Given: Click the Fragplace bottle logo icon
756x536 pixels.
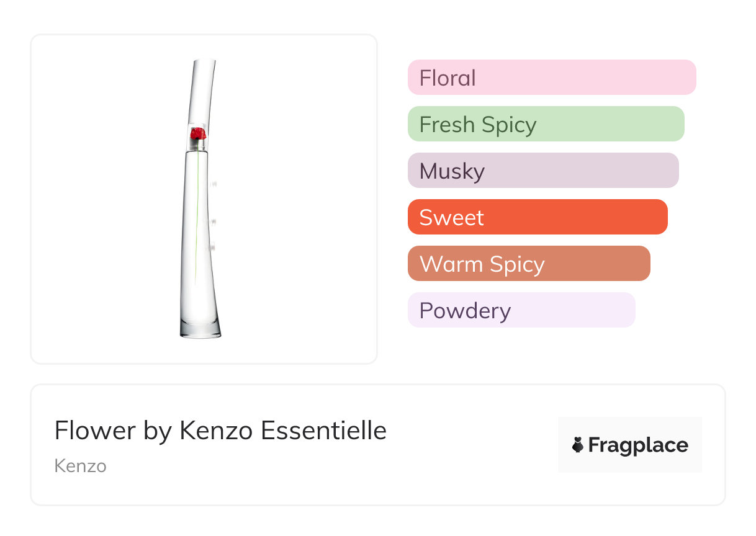Looking at the screenshot, I should tap(578, 445).
